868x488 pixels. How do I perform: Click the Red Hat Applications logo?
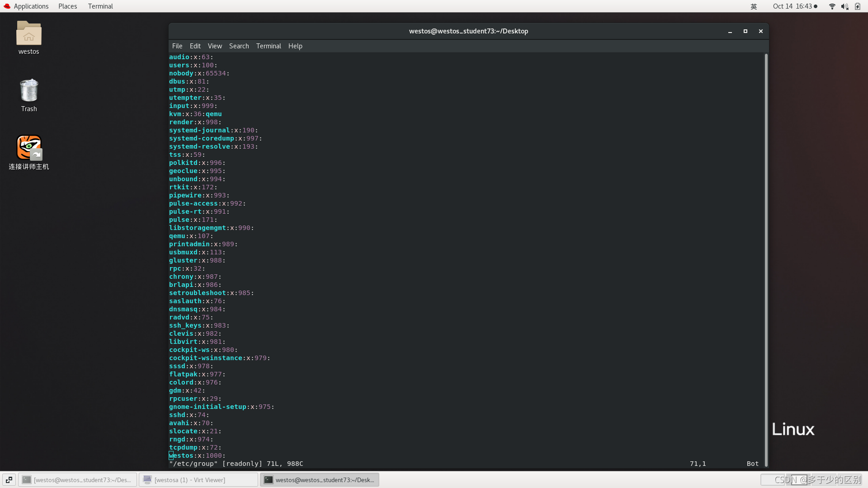coord(7,6)
